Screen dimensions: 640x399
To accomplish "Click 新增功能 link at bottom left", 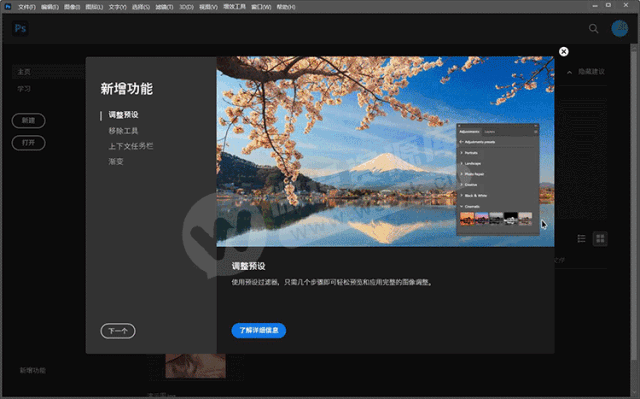I will tap(33, 370).
